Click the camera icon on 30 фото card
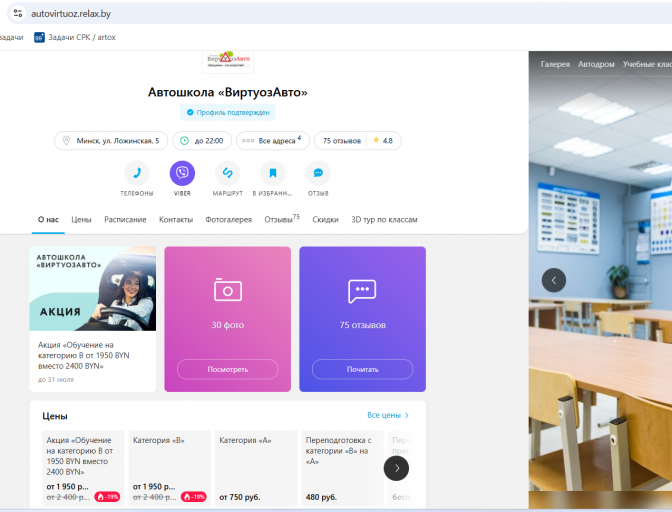 (x=228, y=290)
